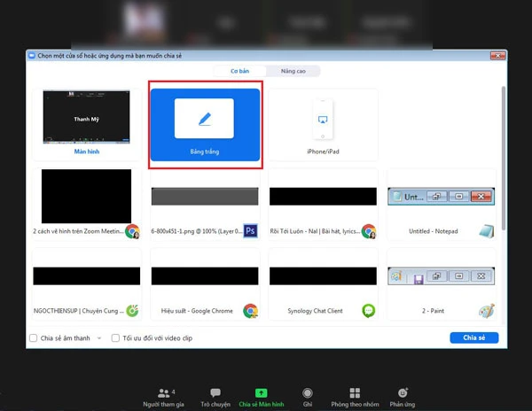
Task: Choose the iPhone/iPad sharing option
Action: pos(322,126)
